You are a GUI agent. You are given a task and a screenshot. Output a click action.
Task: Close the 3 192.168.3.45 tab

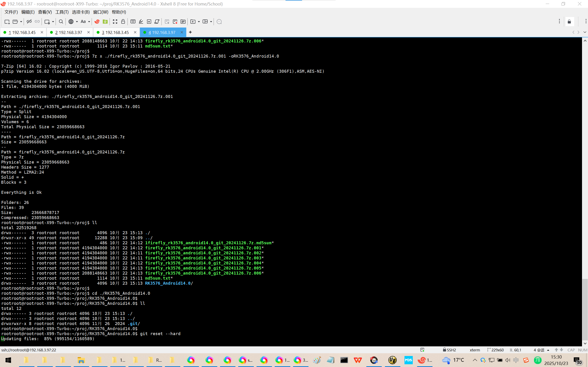[x=135, y=32]
